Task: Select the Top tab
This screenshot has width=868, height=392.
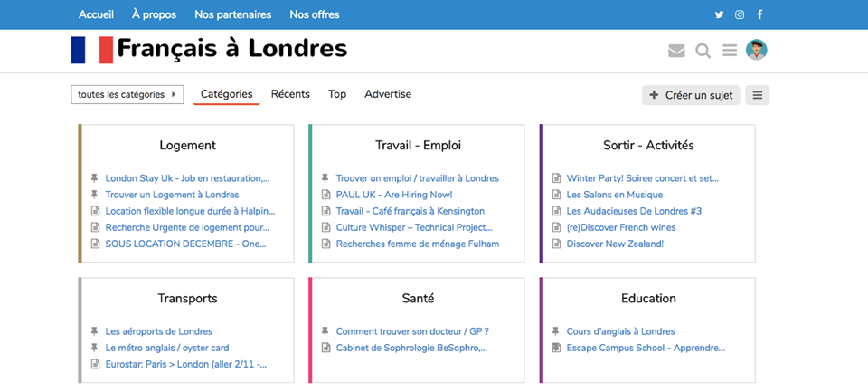Action: click(x=337, y=94)
